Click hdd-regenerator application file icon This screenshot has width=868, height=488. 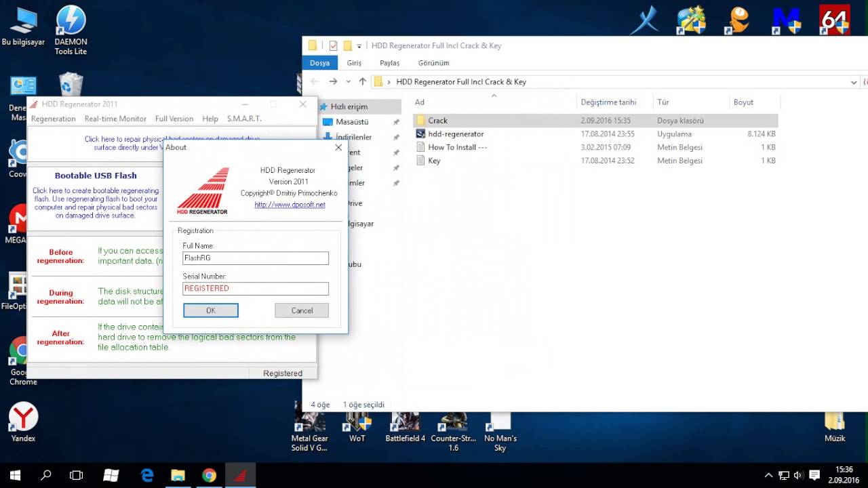420,134
